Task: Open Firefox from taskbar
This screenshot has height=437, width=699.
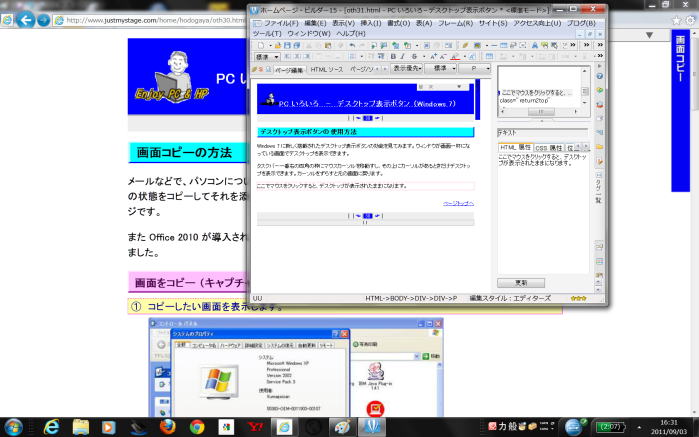Action: (168, 427)
